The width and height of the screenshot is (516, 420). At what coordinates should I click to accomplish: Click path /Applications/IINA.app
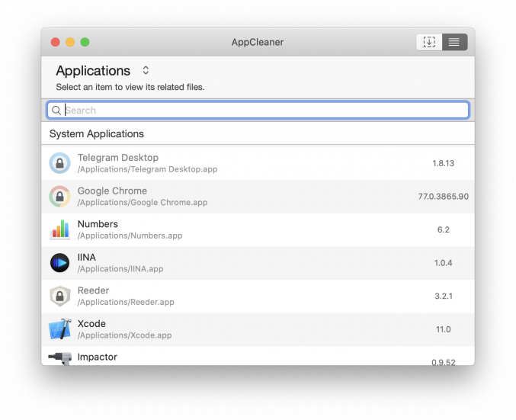pos(120,269)
